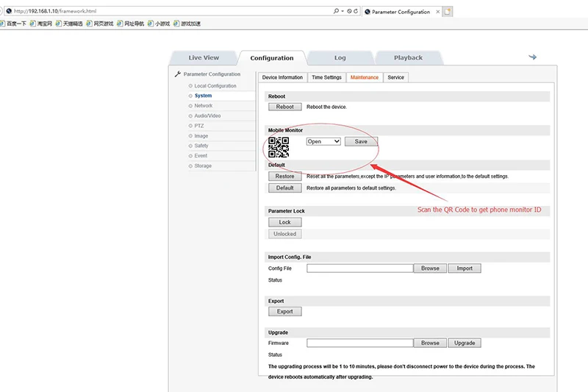Click the browser refresh icon
The height and width of the screenshot is (392, 588).
tap(356, 11)
